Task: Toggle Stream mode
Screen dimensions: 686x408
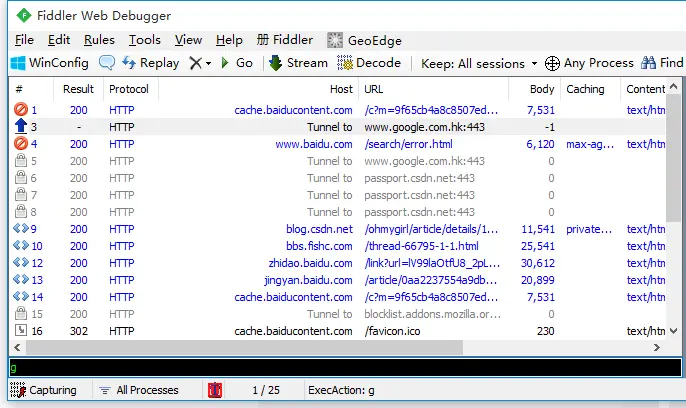Action: tap(298, 63)
